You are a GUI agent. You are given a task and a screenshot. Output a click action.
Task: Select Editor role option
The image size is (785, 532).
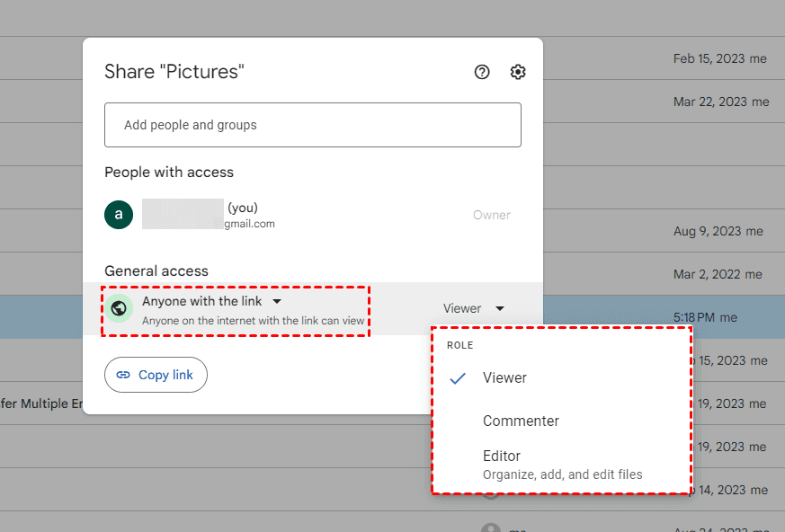[x=502, y=457]
